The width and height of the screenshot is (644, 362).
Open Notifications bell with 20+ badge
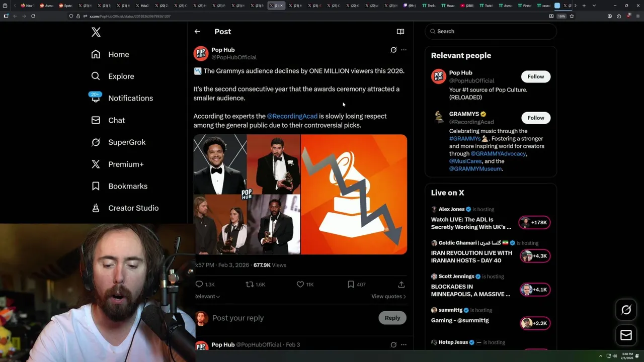[x=96, y=98]
